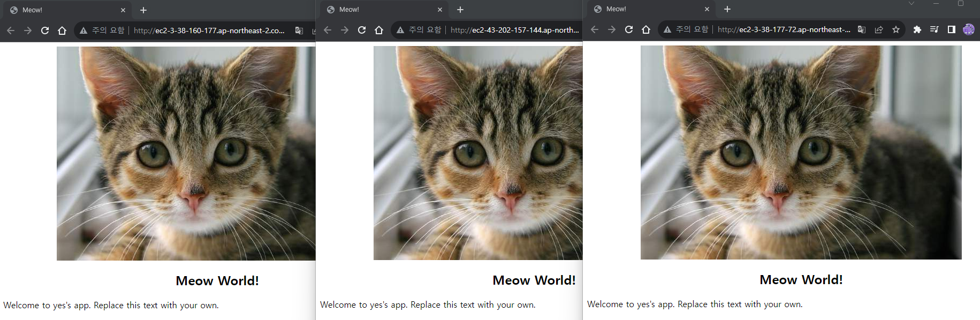980x320 pixels.
Task: Click the kitten photo in the middle window
Action: click(478, 153)
